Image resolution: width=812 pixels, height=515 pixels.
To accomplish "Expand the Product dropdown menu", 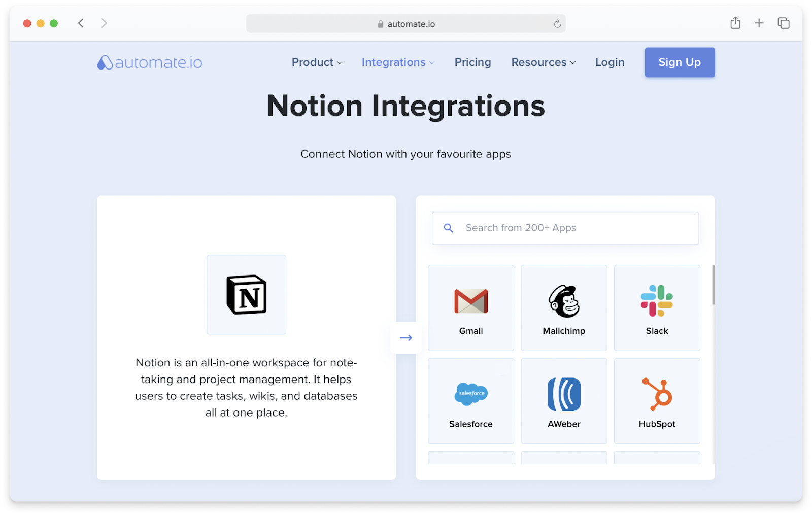I will pyautogui.click(x=317, y=62).
